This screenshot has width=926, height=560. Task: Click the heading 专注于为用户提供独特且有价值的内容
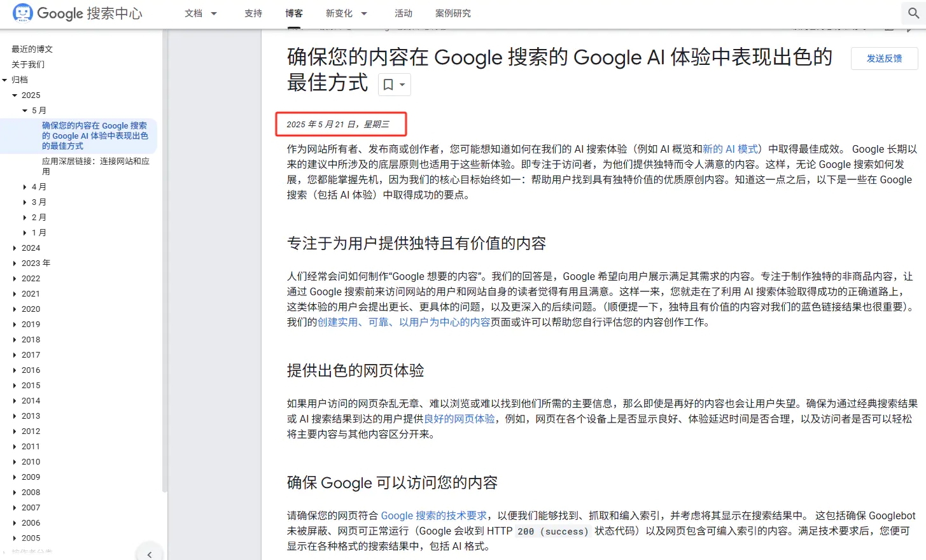pyautogui.click(x=416, y=243)
